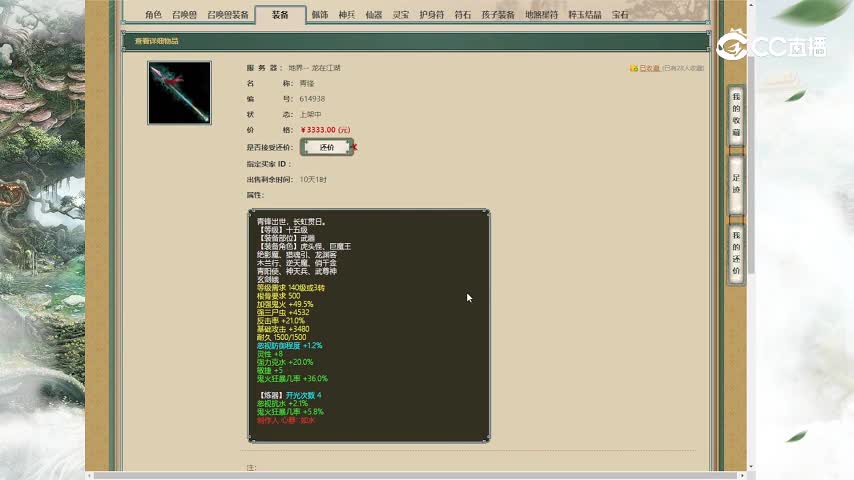This screenshot has width=854, height=480.
Task: Open the 神兵 tab
Action: click(346, 15)
